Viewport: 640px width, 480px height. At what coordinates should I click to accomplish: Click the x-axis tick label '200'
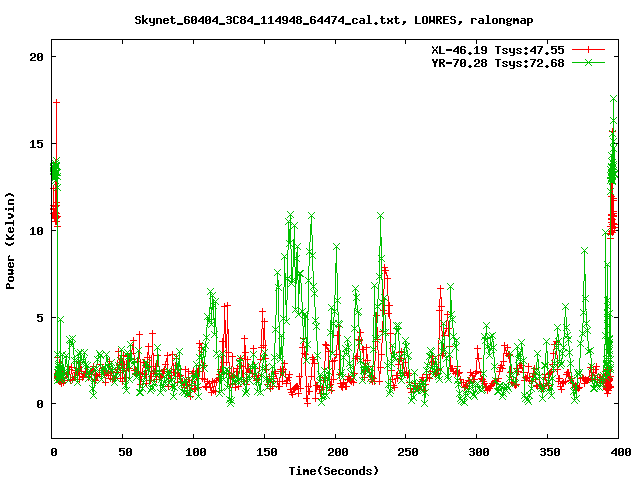pyautogui.click(x=338, y=452)
